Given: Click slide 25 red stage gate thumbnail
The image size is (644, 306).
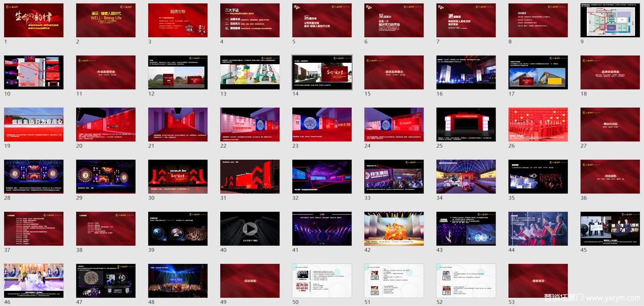Looking at the screenshot, I should coord(466,125).
